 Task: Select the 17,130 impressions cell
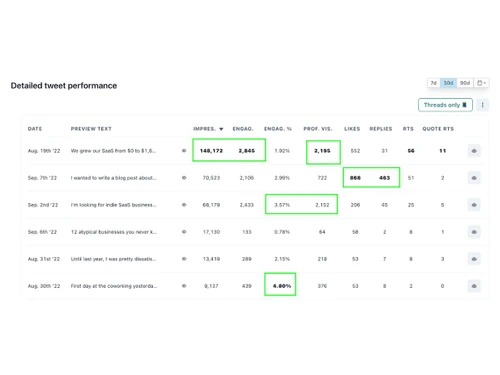pos(211,232)
